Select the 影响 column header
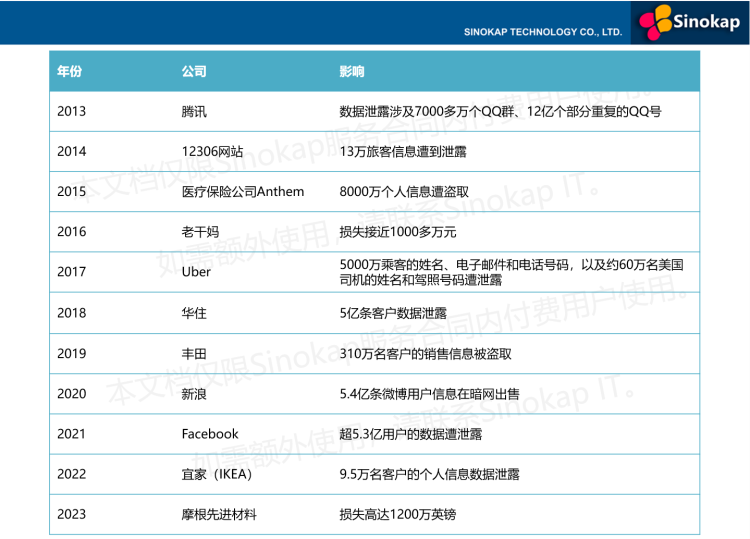The image size is (750, 539). [x=352, y=72]
